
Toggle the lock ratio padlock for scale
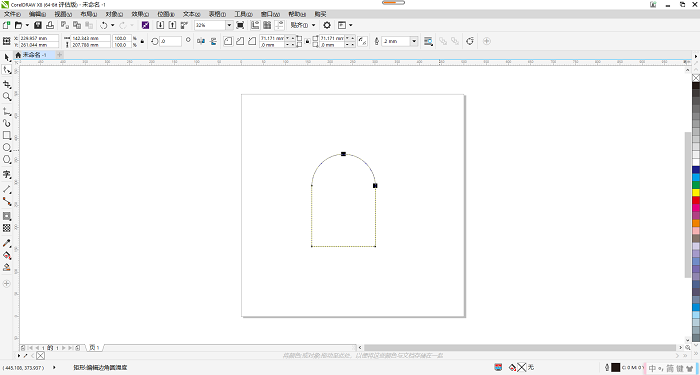pyautogui.click(x=142, y=41)
